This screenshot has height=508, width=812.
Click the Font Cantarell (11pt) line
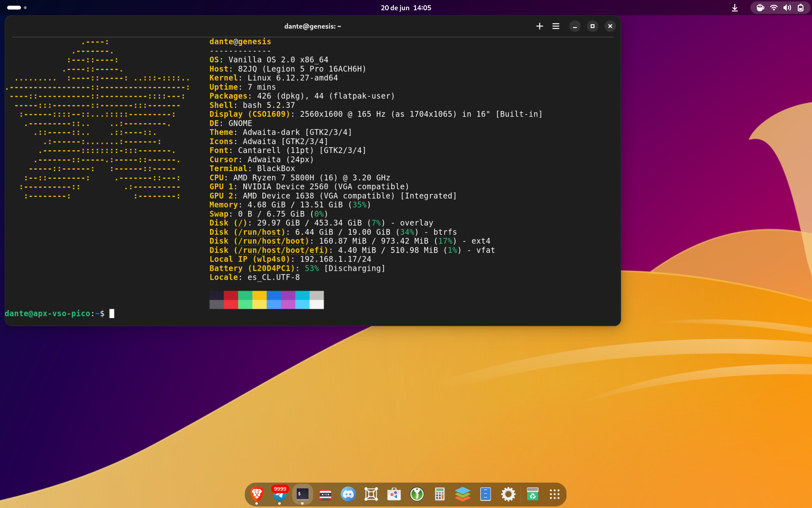pos(288,150)
